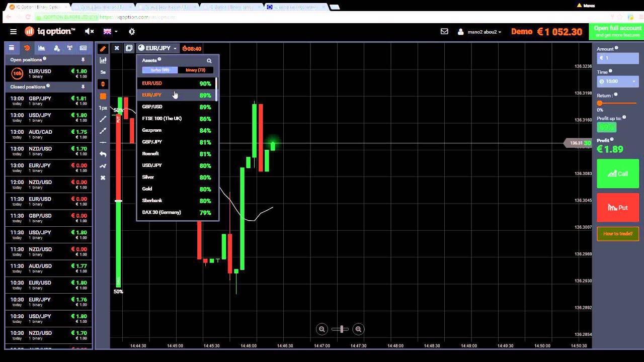Open the language flag dropdown
The height and width of the screenshot is (362, 644).
click(110, 32)
